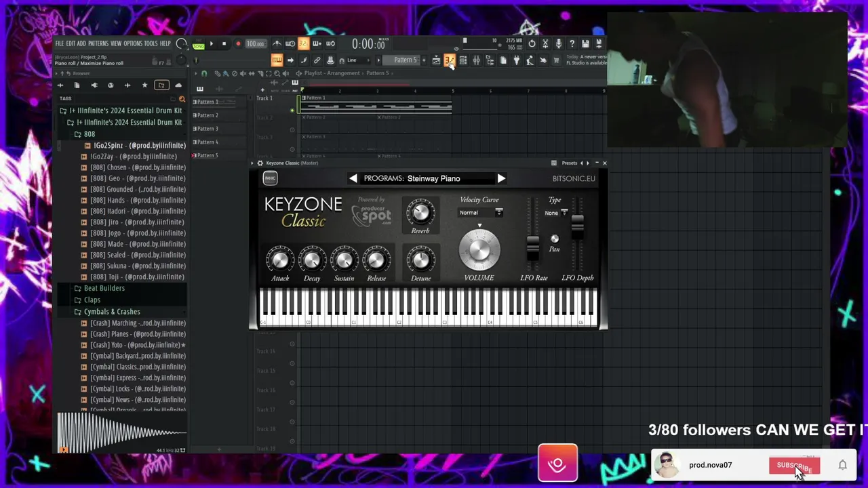The width and height of the screenshot is (868, 488).
Task: Click the Pattern 1 clip on Track 1
Action: point(377,104)
